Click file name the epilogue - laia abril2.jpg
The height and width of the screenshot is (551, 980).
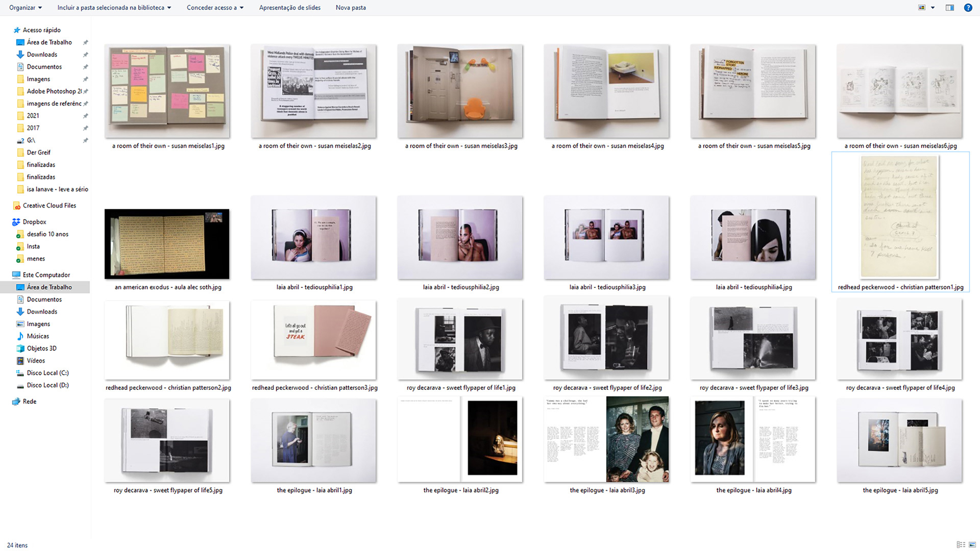(461, 490)
